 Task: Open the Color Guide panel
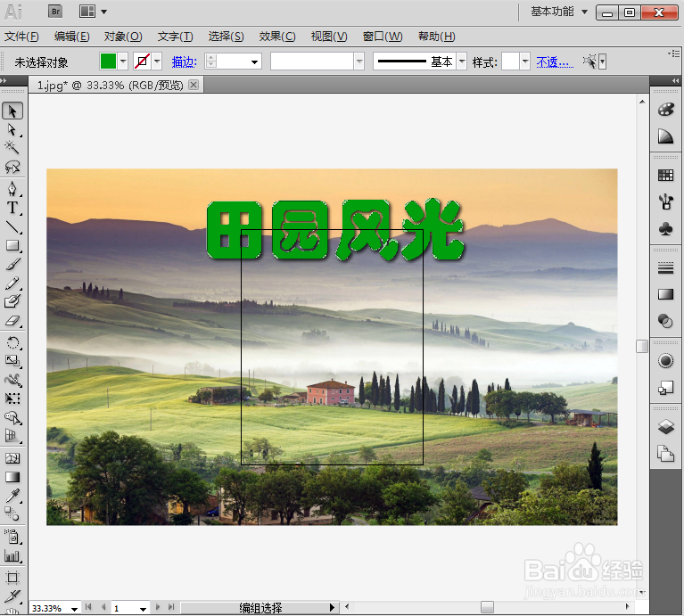coord(665,136)
